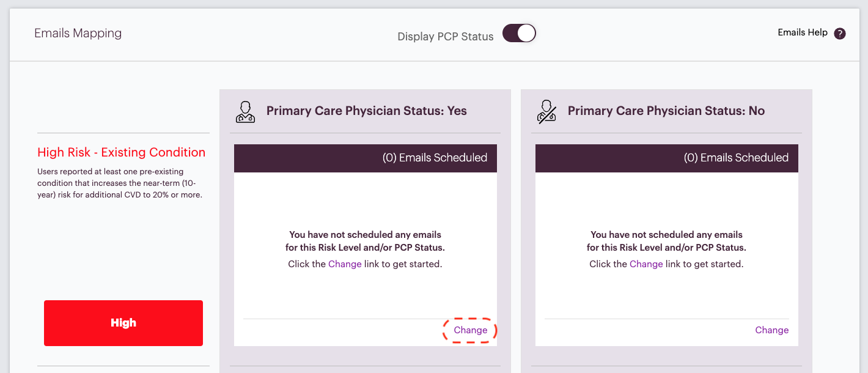
Task: Click the Display PCP Status label
Action: [446, 37]
